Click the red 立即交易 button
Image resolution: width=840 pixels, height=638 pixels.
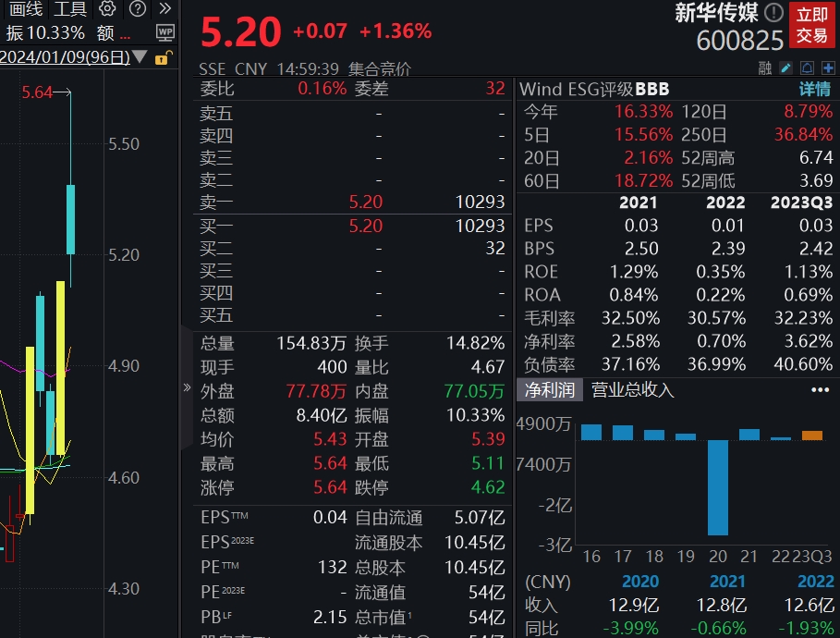(x=812, y=25)
